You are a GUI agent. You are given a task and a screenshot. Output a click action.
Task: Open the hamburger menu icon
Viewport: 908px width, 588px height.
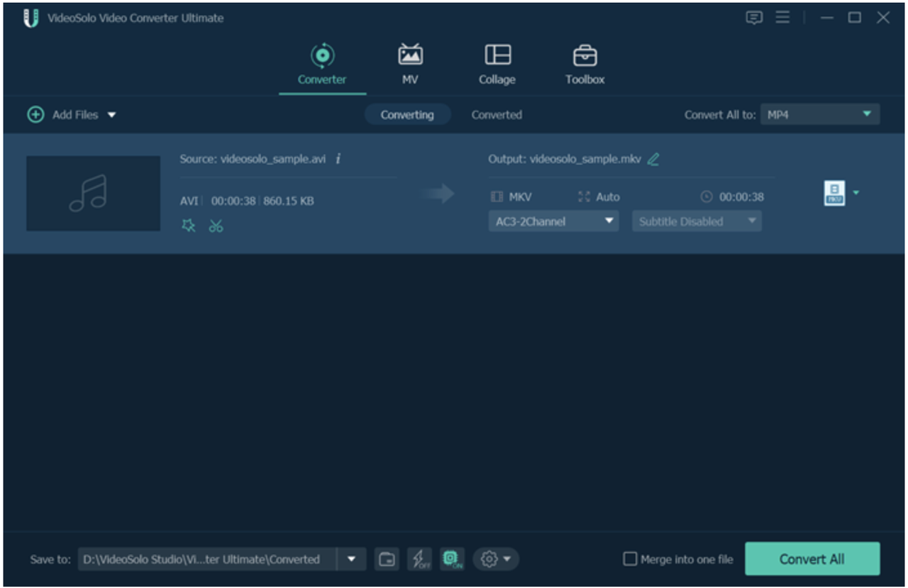pyautogui.click(x=782, y=18)
